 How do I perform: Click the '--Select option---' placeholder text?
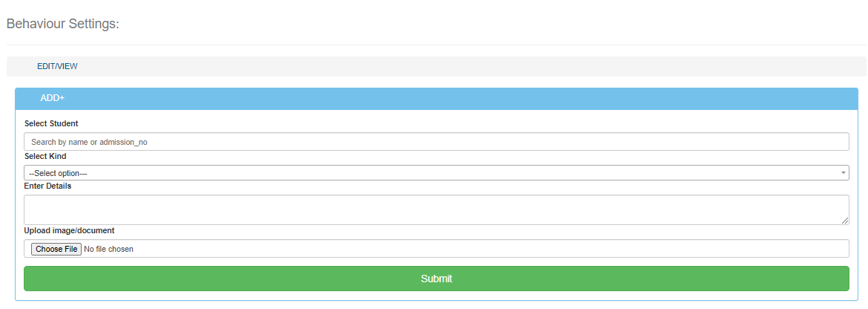(x=58, y=173)
